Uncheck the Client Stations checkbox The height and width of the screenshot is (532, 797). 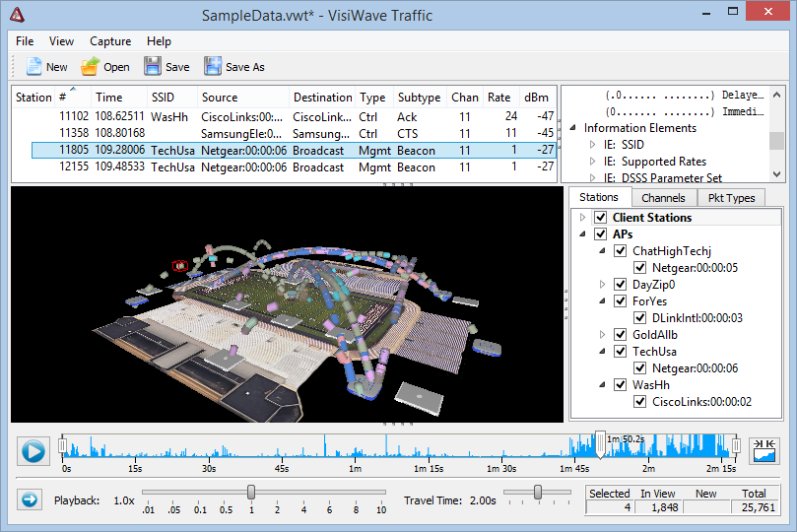(601, 218)
